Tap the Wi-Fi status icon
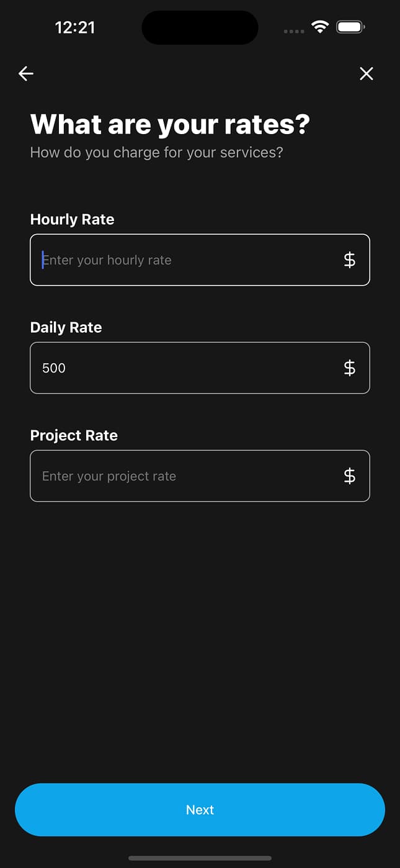Screen dimensions: 400x868 point(320,27)
